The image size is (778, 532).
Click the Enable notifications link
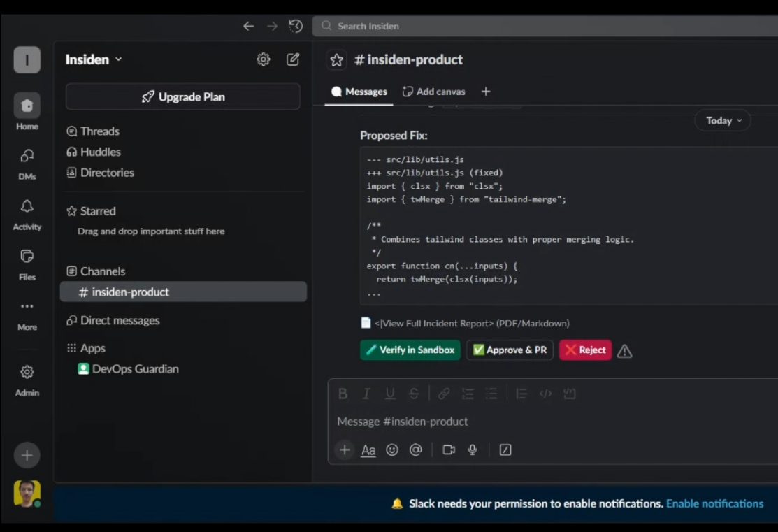click(714, 504)
